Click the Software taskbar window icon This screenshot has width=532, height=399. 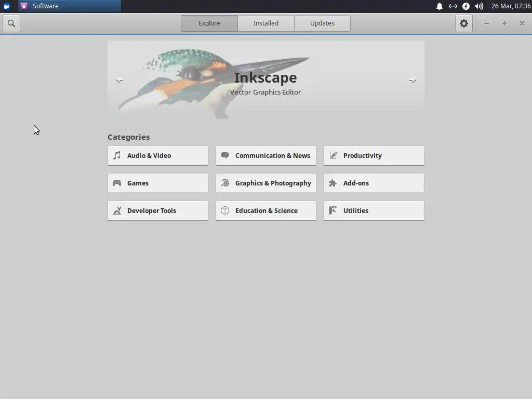[x=24, y=6]
